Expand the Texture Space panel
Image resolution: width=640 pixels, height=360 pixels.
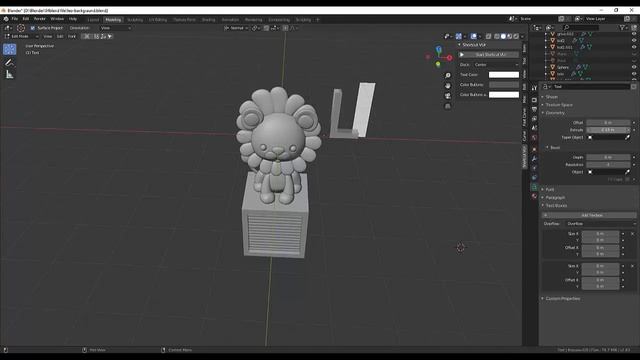click(558, 105)
